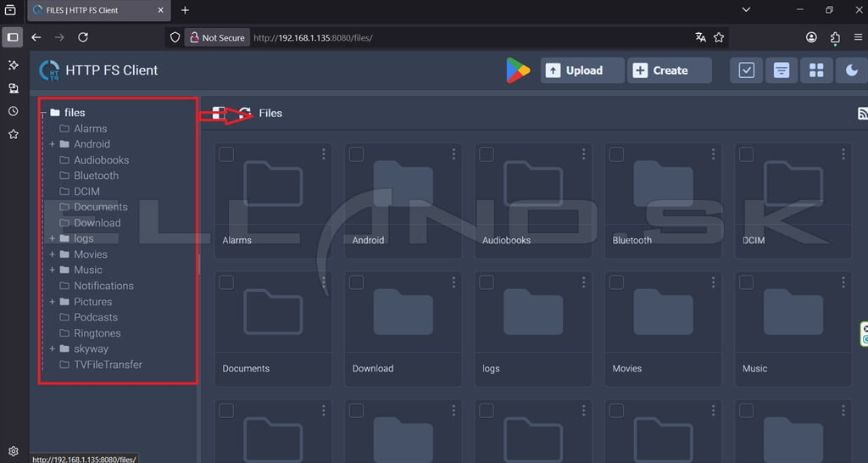The width and height of the screenshot is (868, 463).
Task: Open the sort/filter list icon
Action: click(x=781, y=70)
